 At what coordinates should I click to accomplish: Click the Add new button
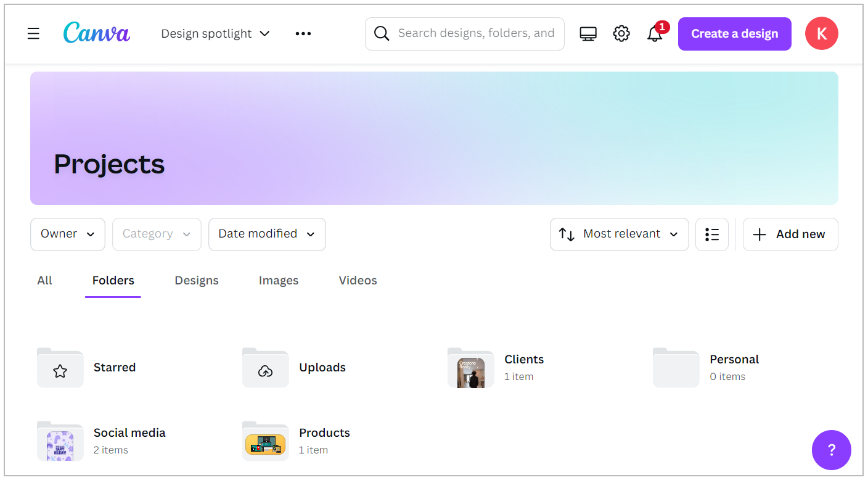coord(790,234)
